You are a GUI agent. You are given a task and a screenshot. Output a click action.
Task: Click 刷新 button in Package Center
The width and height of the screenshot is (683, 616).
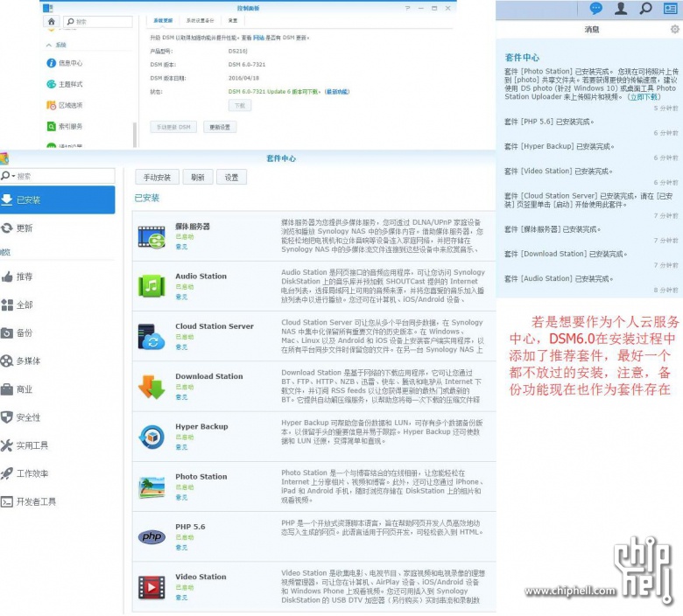coord(198,177)
